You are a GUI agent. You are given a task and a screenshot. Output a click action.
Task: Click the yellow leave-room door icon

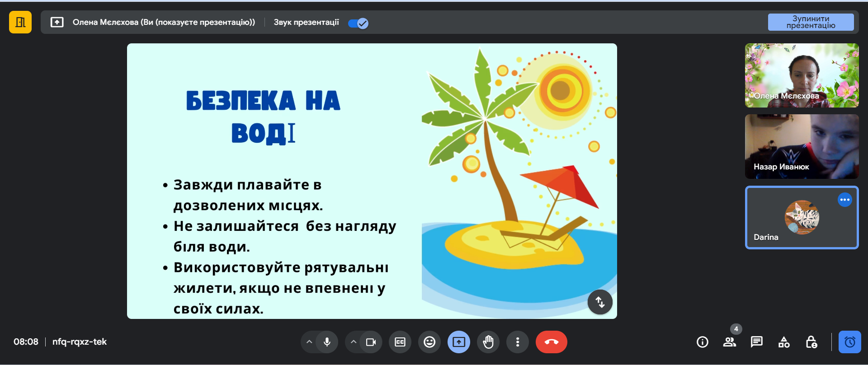20,22
